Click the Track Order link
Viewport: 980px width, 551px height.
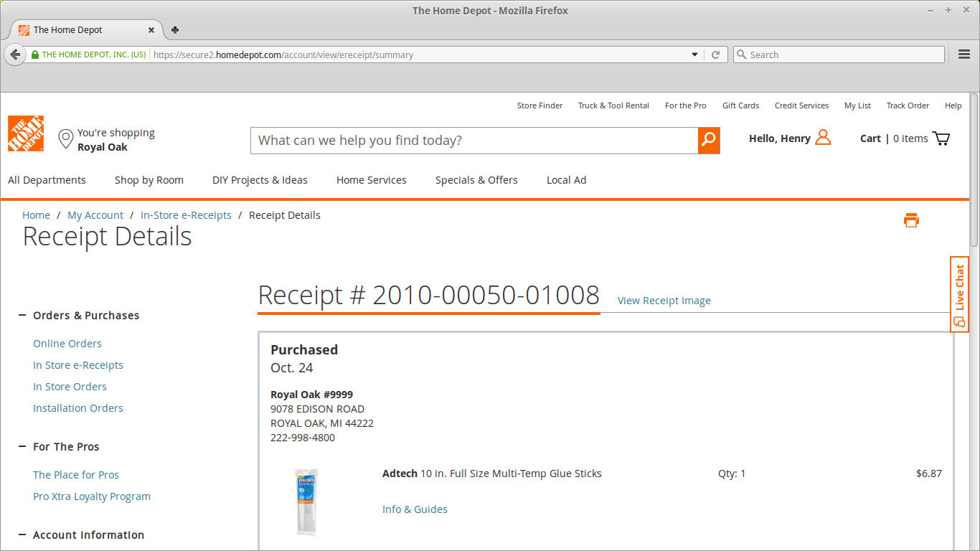[908, 105]
